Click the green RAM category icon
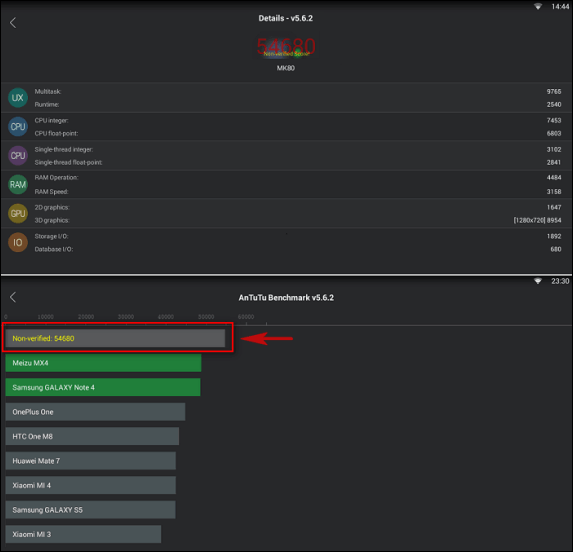Screen dimensions: 573x552 click(18, 184)
